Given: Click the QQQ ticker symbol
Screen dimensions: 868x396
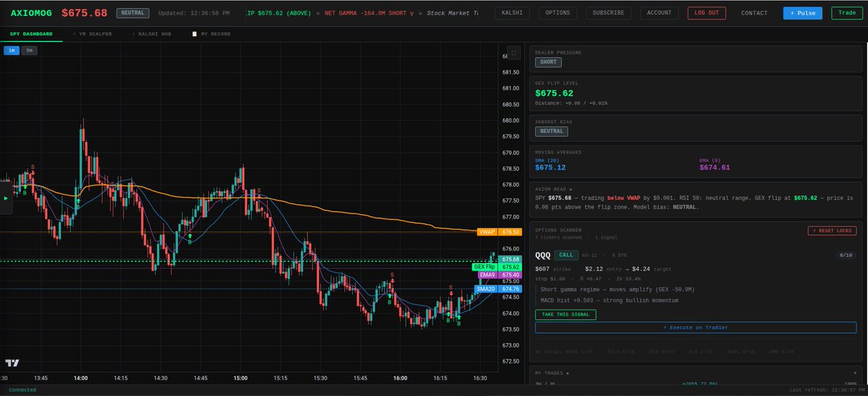Looking at the screenshot, I should click(x=542, y=255).
